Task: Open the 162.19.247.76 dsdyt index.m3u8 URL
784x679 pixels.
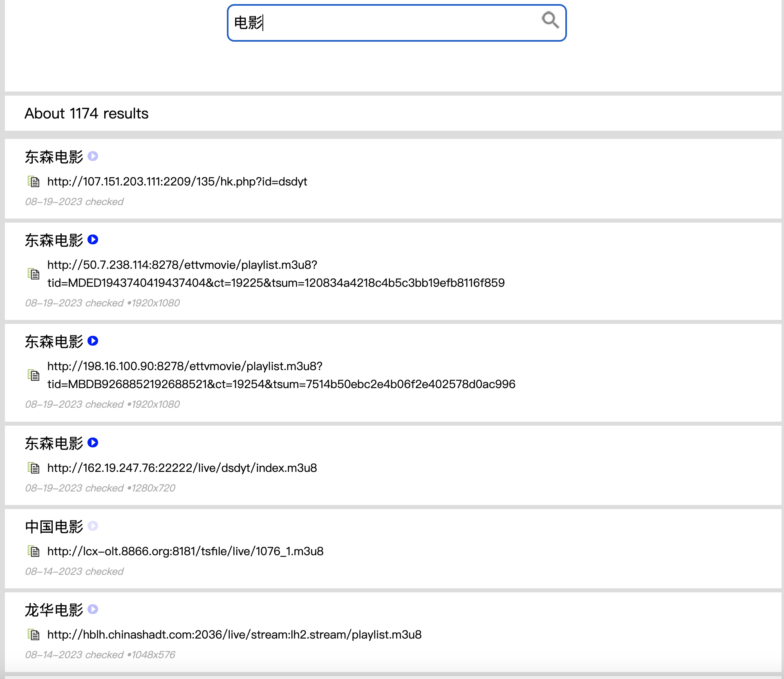Action: 182,468
